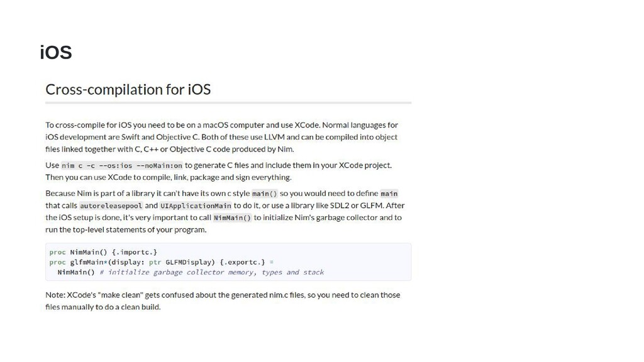Click the paragraph starting To cross-compile for iOS
Viewport: 644px width, 362px height.
pyautogui.click(x=222, y=136)
